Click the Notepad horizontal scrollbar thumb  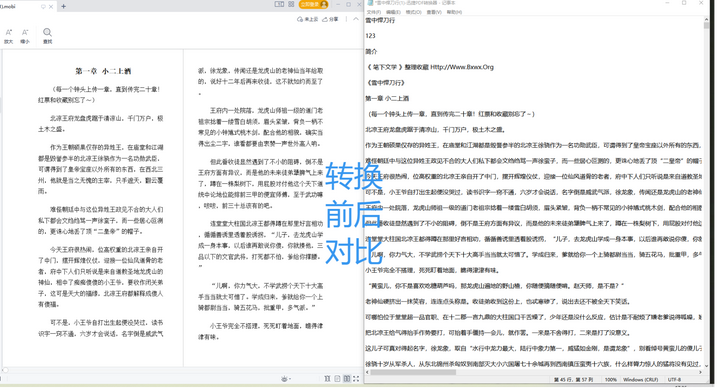pyautogui.click(x=413, y=372)
